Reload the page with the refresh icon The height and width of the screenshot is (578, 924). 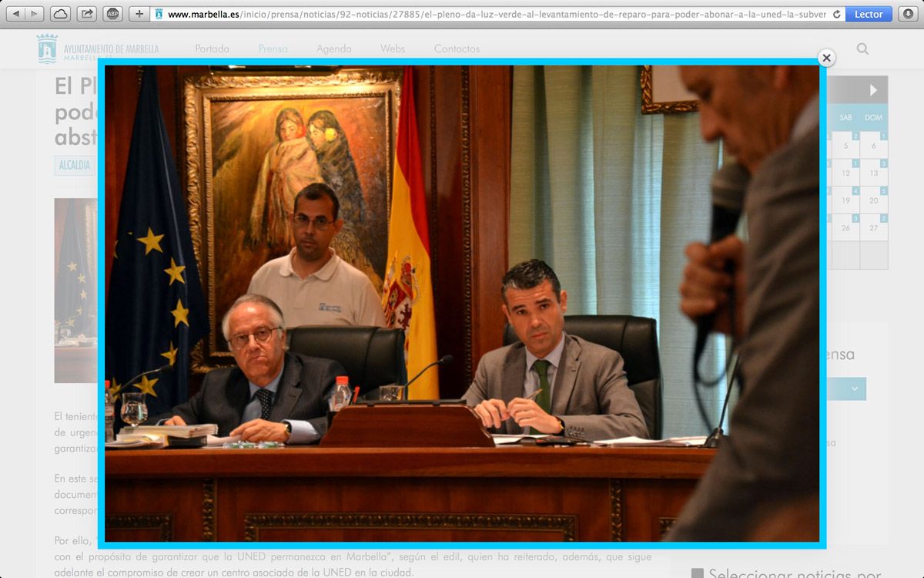(x=837, y=14)
